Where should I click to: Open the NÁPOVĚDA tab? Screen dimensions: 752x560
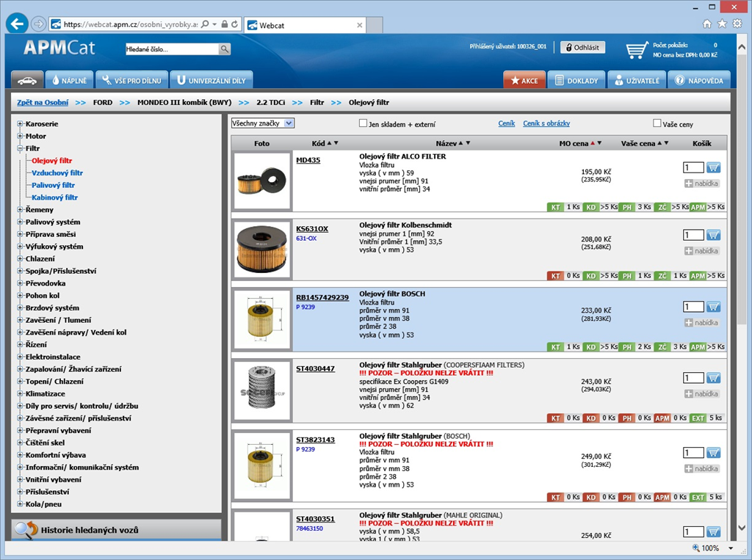pos(699,80)
